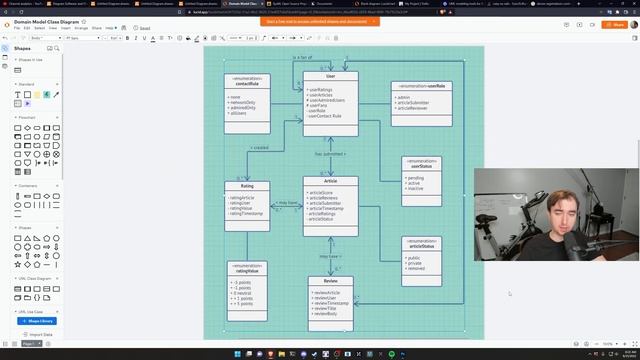Select the Text shape in Standard
640x360 pixels.
(18, 95)
